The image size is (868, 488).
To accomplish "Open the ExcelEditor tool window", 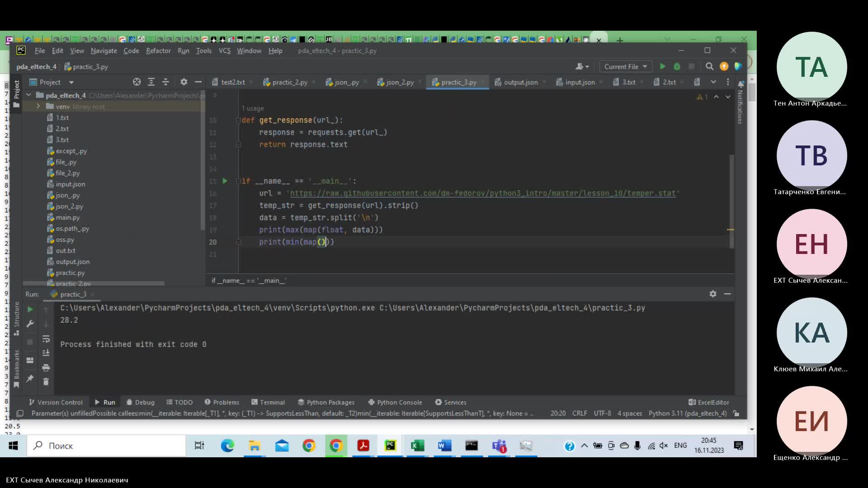I will pyautogui.click(x=708, y=402).
